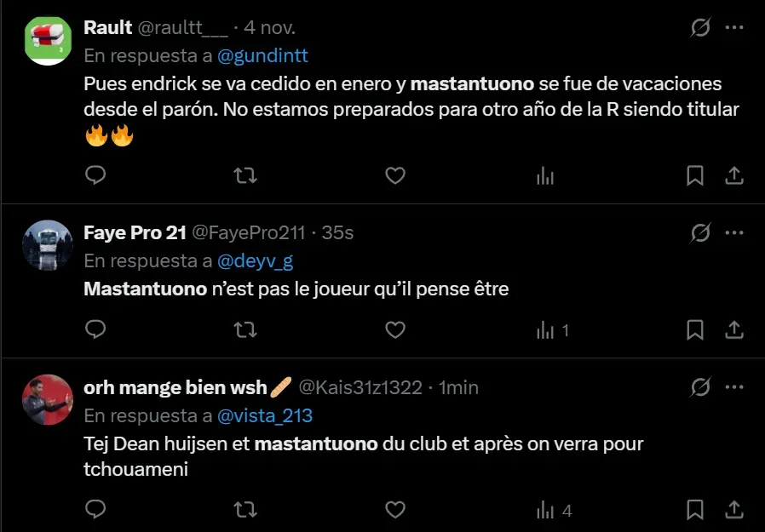Click Grok icon on Faye Pro 21's tweet
This screenshot has width=765, height=532.
[700, 233]
